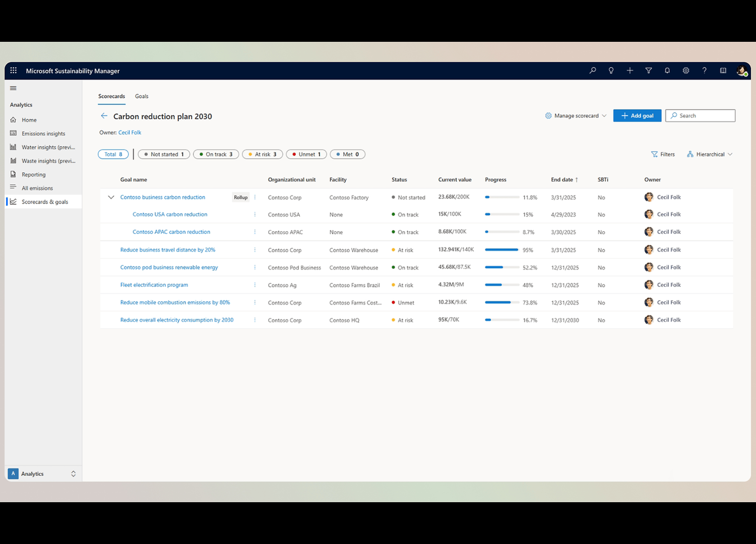The width and height of the screenshot is (756, 544).
Task: Open Reporting in the sidebar
Action: point(43,174)
